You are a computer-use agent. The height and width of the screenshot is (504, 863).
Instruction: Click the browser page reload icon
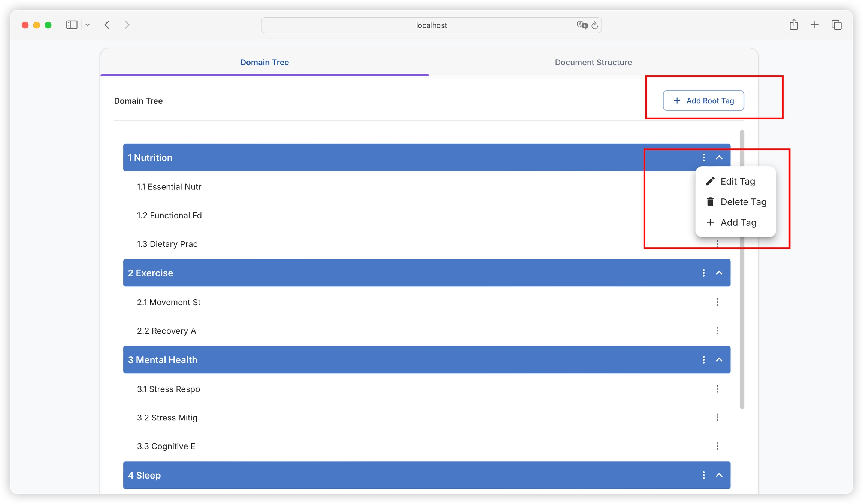tap(595, 25)
